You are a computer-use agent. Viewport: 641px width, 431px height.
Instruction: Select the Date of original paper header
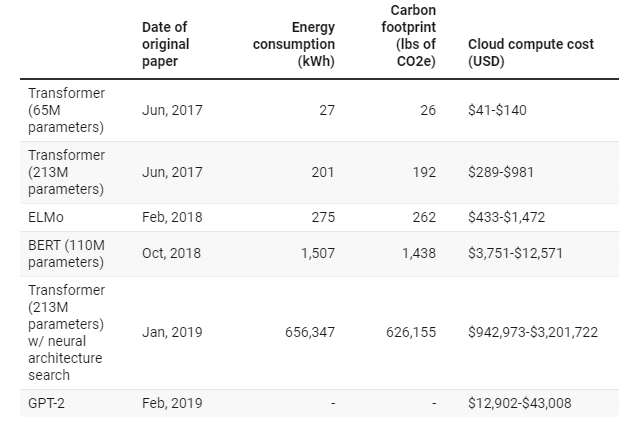click(165, 44)
